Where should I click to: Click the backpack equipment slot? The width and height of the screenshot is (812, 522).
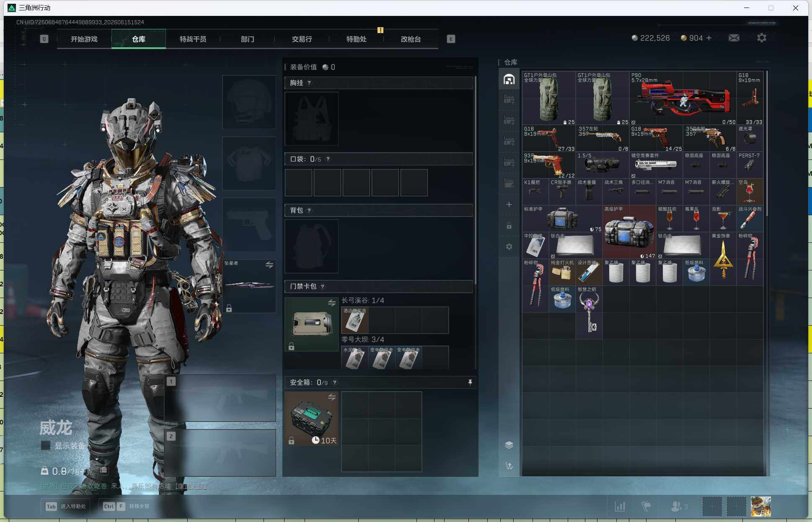tap(311, 246)
